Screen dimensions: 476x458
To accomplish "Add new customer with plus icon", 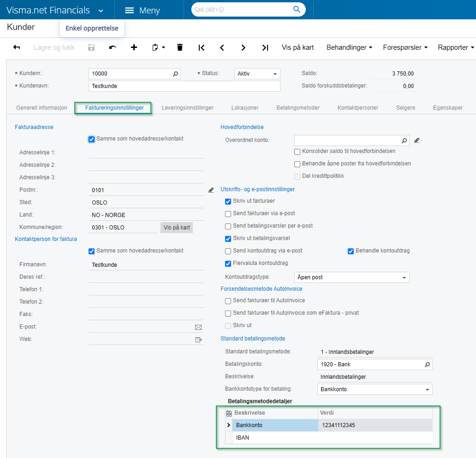I will pyautogui.click(x=134, y=47).
